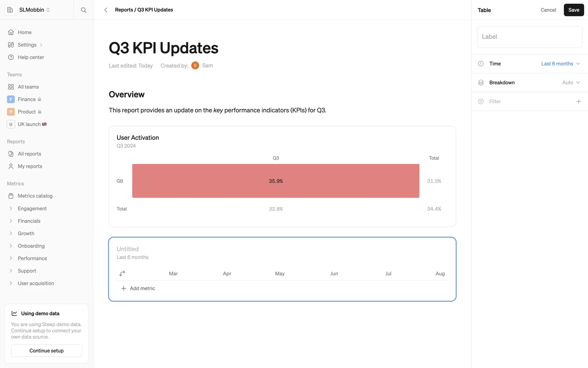Viewport: 588px width, 368px height.
Task: Click the red GB Q3 bar
Action: (x=276, y=181)
